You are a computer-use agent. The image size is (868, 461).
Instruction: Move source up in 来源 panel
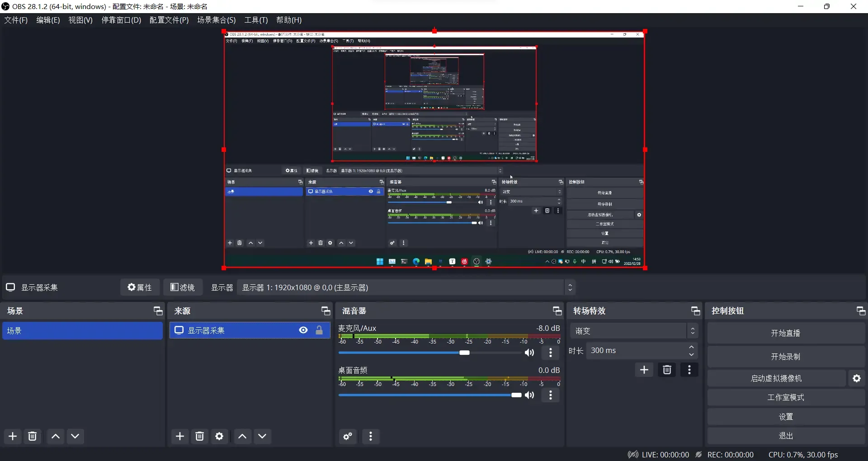[242, 436]
